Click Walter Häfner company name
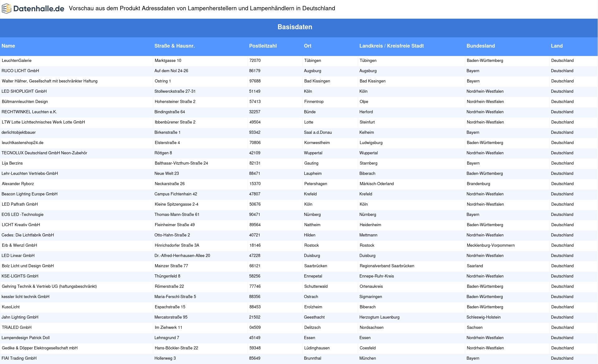598x364 pixels. [x=50, y=81]
